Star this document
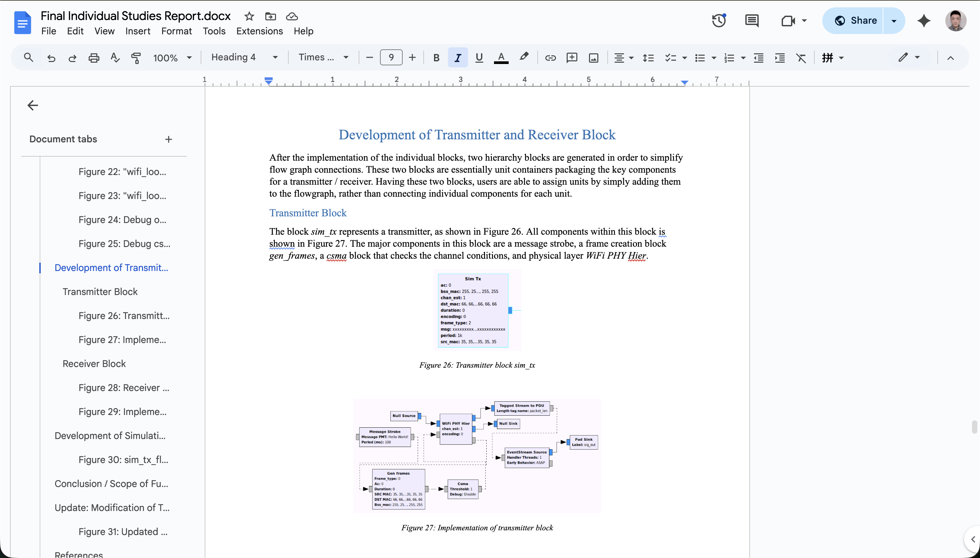The image size is (980, 558). pyautogui.click(x=249, y=16)
